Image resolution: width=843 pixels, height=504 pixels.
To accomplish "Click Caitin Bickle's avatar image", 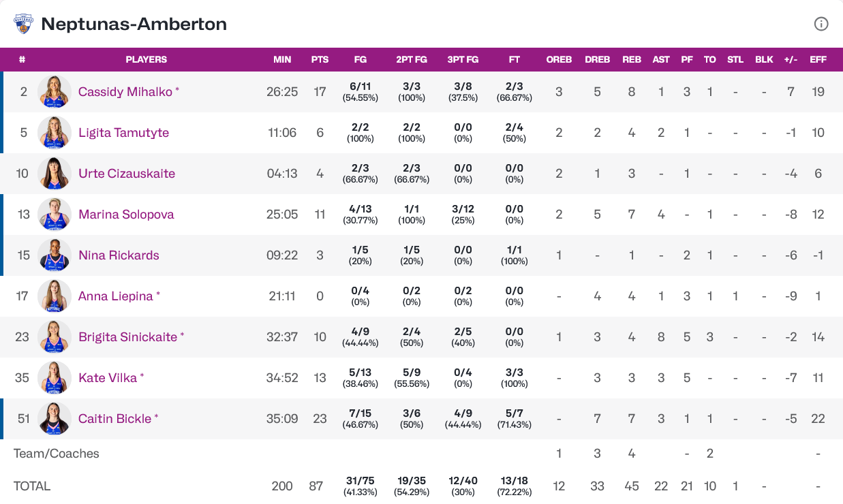I will 55,418.
